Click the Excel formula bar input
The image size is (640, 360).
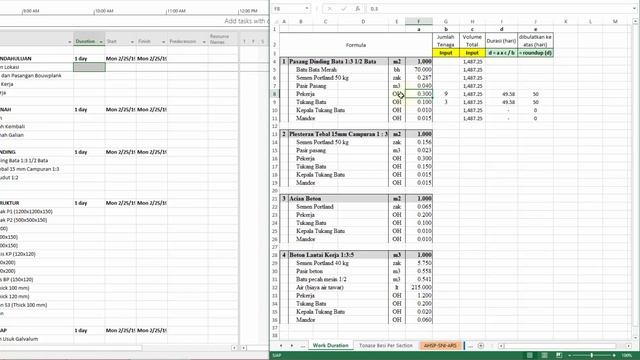(499, 9)
